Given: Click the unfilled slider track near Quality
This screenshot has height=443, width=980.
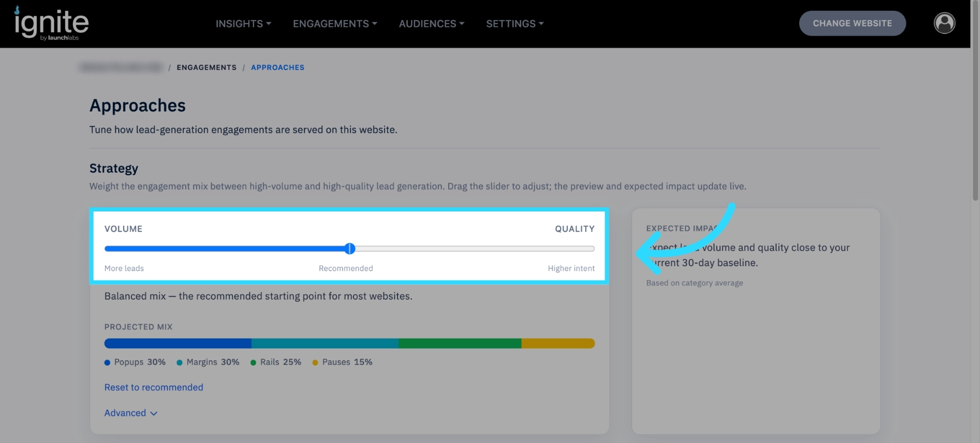Looking at the screenshot, I should click(474, 249).
